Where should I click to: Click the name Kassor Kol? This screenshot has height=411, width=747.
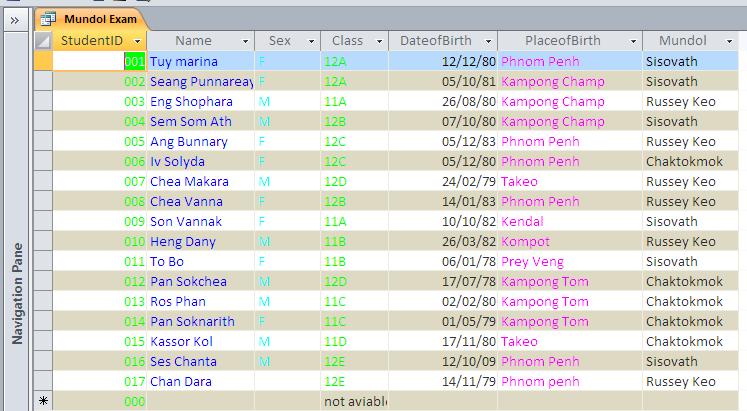[181, 341]
